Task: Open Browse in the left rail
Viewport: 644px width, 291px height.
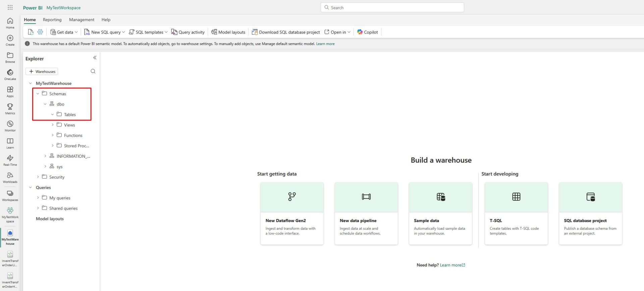Action: [10, 58]
